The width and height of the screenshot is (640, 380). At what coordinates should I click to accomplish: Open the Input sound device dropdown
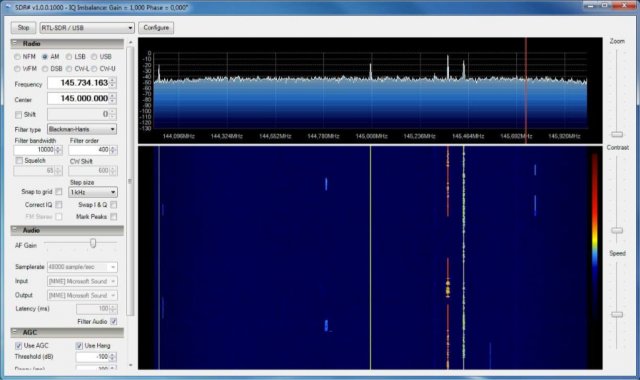(82, 281)
